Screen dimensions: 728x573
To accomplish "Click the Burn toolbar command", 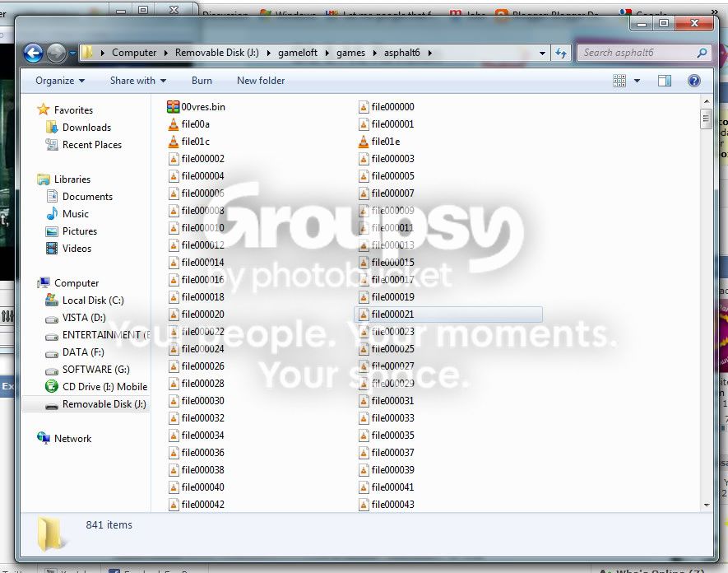I will coord(202,81).
